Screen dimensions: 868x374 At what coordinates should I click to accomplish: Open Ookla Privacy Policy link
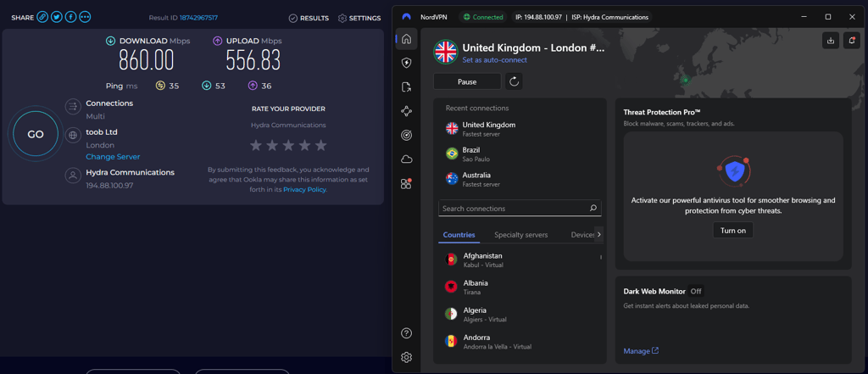pos(304,189)
